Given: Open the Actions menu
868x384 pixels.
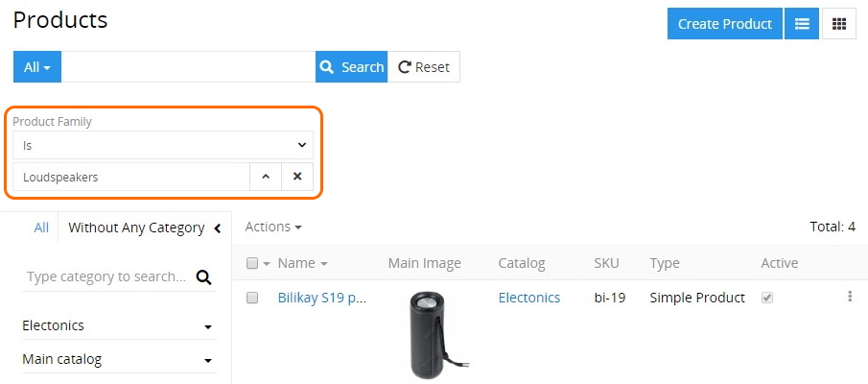Looking at the screenshot, I should click(273, 227).
